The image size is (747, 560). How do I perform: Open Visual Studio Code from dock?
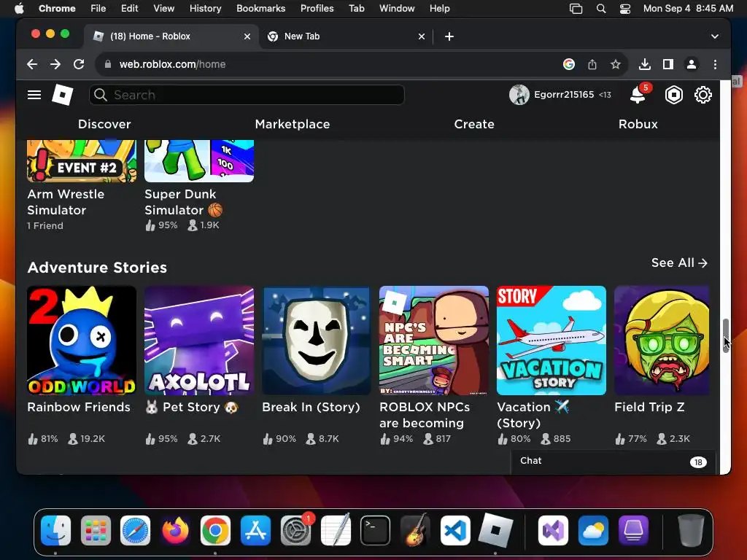[x=455, y=531]
